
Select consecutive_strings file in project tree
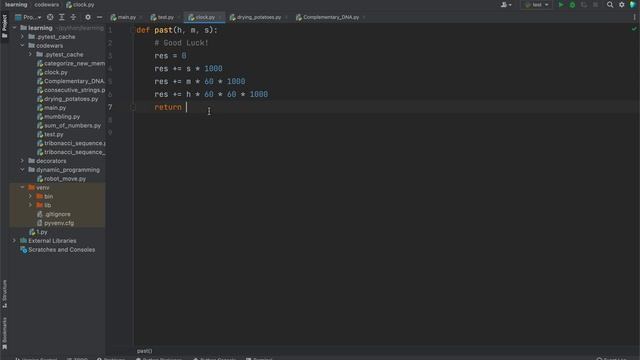(x=71, y=90)
